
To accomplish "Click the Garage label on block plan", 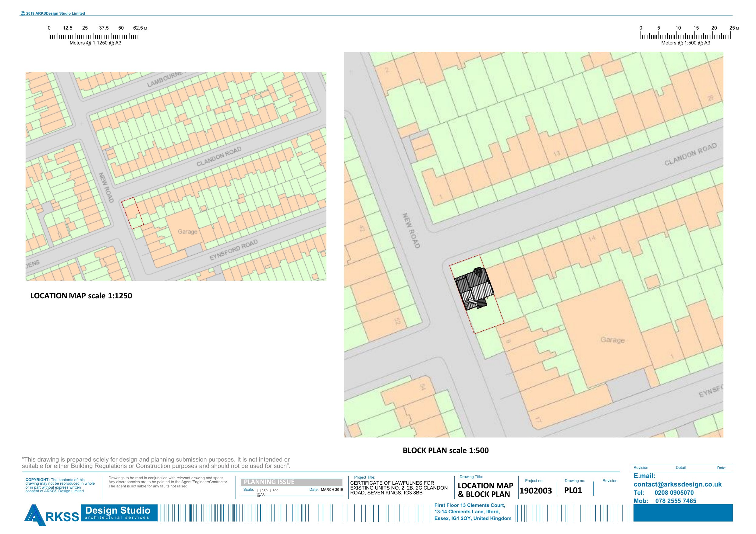I will point(612,340).
